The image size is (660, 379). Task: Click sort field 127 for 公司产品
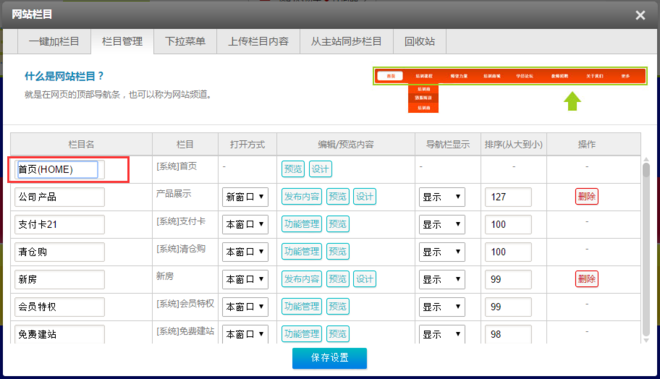pyautogui.click(x=508, y=197)
